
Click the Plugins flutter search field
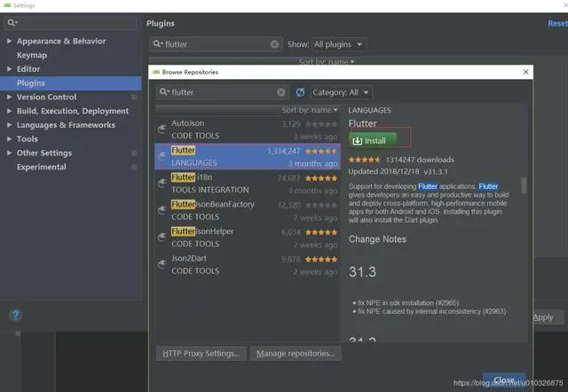216,44
